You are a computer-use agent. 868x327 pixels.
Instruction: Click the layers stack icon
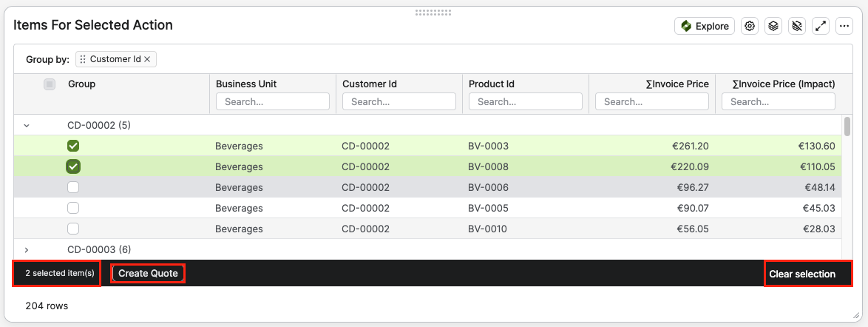(773, 26)
